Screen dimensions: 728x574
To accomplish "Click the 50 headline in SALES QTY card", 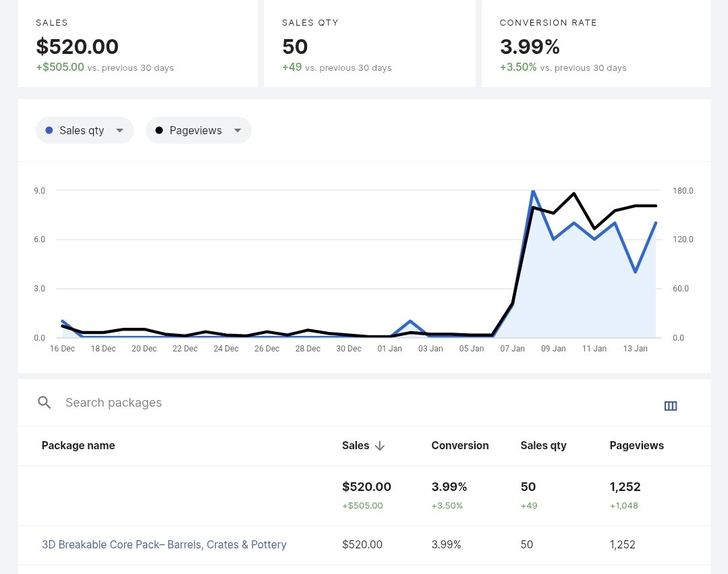I will click(295, 47).
